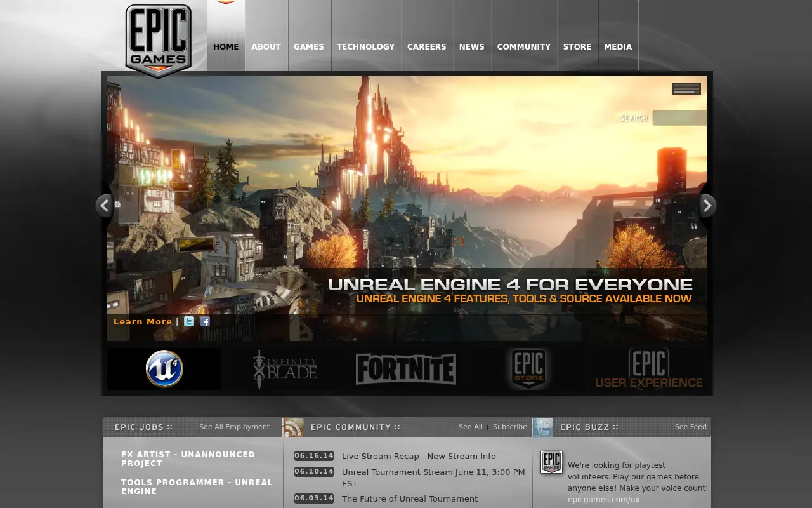Open the See Feed link
This screenshot has width=812, height=508.
point(691,427)
